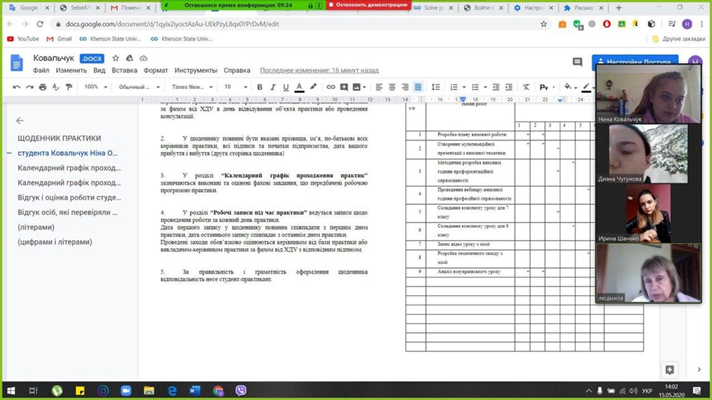Open the paragraph style dropdown

pyautogui.click(x=139, y=87)
